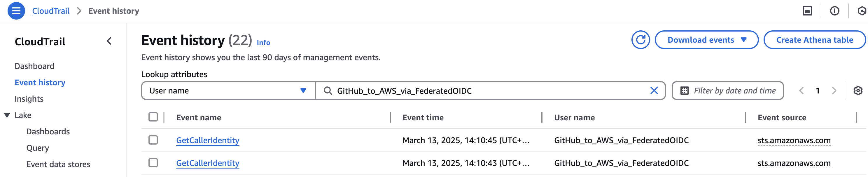The height and width of the screenshot is (177, 868).
Task: Open table preferences gear settings
Action: coord(857,90)
